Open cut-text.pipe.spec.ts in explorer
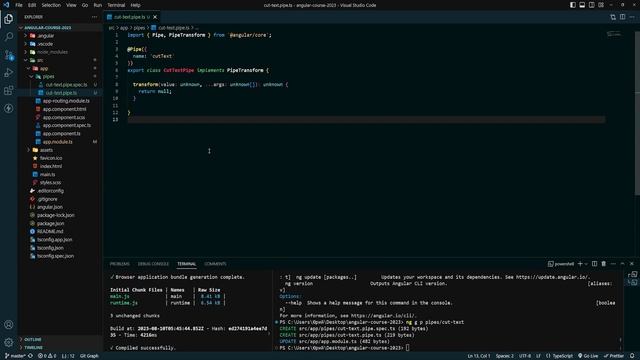 click(x=67, y=85)
